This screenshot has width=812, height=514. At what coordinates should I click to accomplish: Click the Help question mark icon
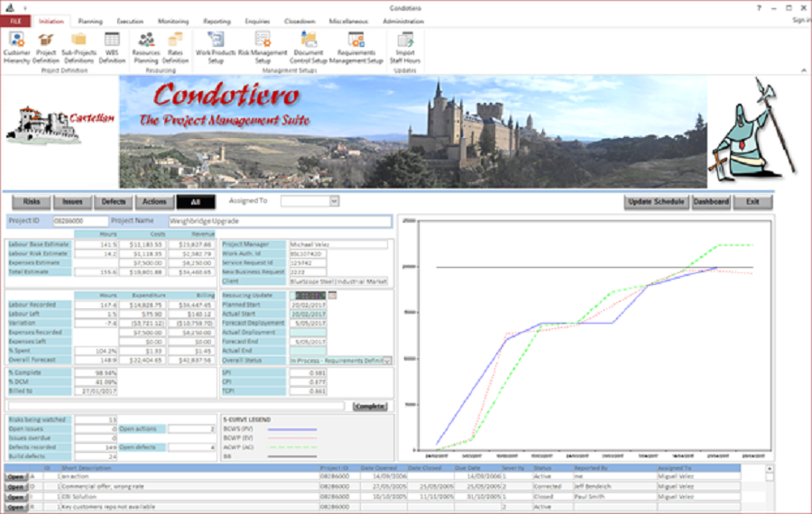(x=759, y=8)
